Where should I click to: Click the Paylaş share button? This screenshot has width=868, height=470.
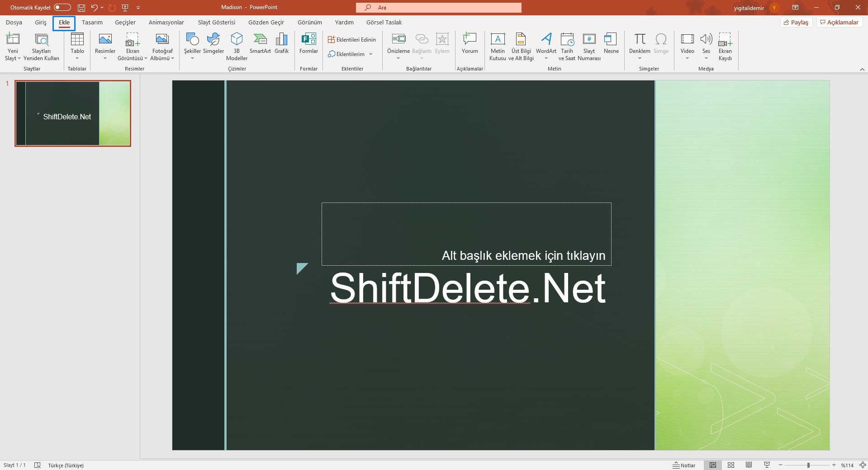click(796, 23)
